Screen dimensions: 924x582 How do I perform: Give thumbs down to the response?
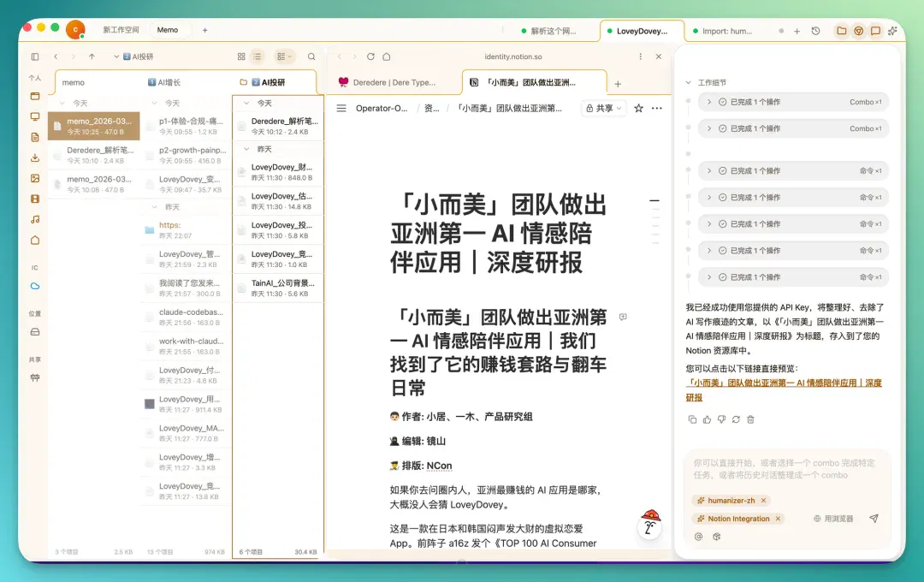(721, 420)
